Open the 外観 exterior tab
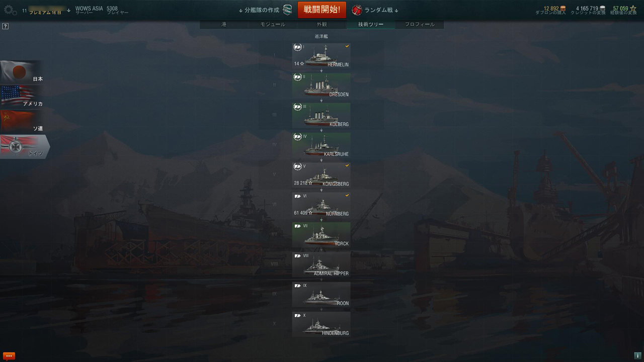644x362 pixels. (x=321, y=24)
